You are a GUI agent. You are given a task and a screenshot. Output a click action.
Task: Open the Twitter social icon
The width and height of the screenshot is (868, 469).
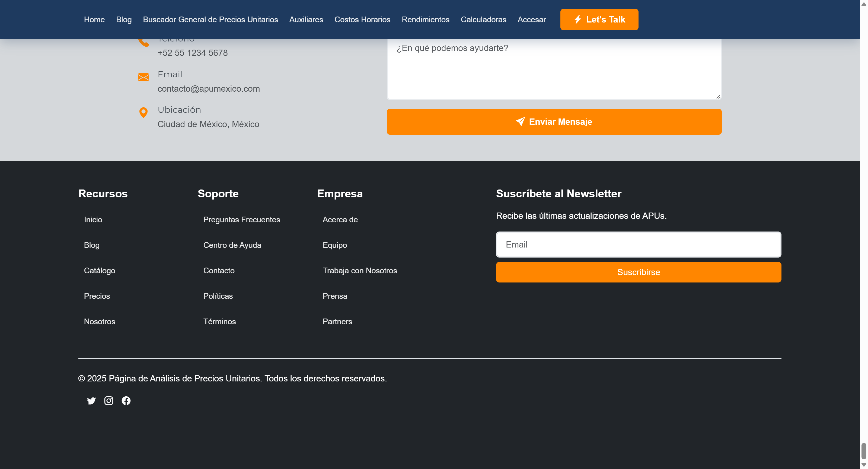point(91,401)
